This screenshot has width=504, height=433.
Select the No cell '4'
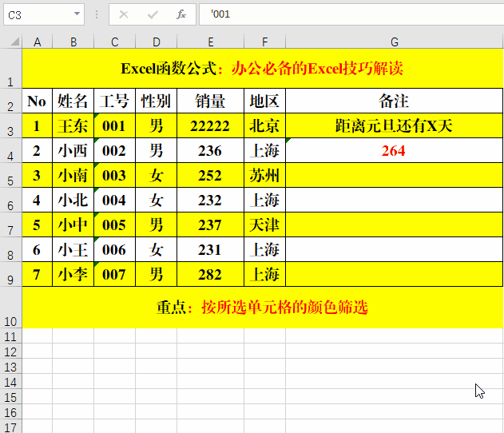[x=37, y=200]
